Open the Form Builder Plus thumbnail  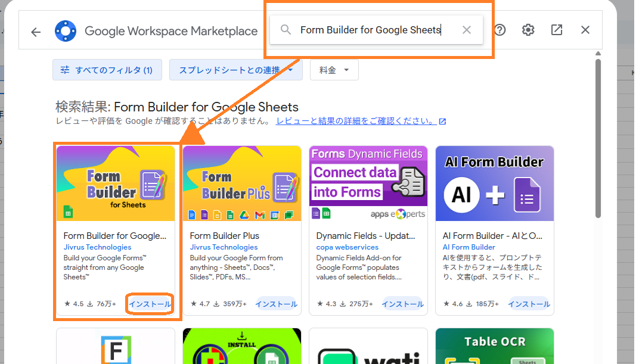242,183
